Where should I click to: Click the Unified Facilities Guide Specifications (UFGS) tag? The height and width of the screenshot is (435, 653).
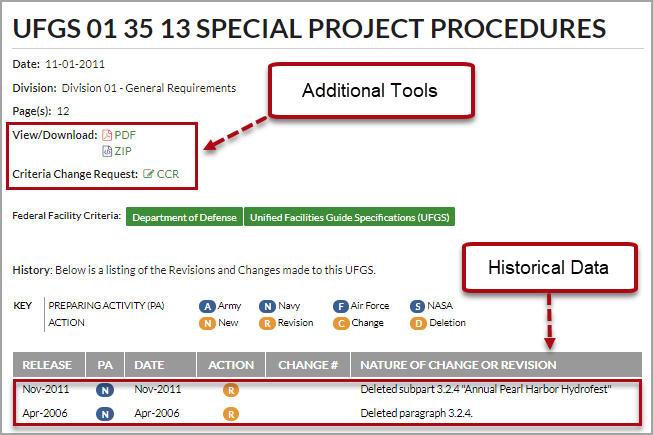349,217
